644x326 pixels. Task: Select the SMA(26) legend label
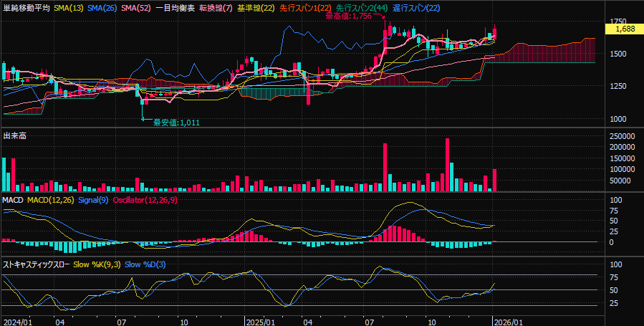coord(102,6)
